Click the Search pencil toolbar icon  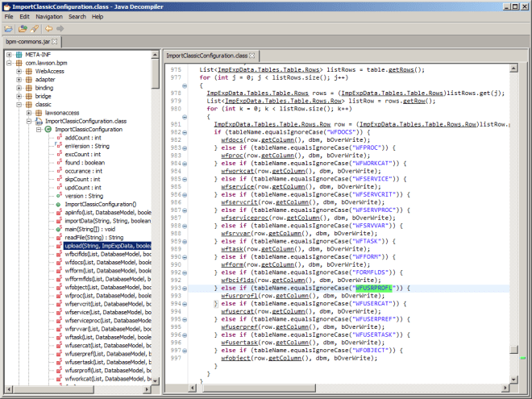tap(33, 28)
